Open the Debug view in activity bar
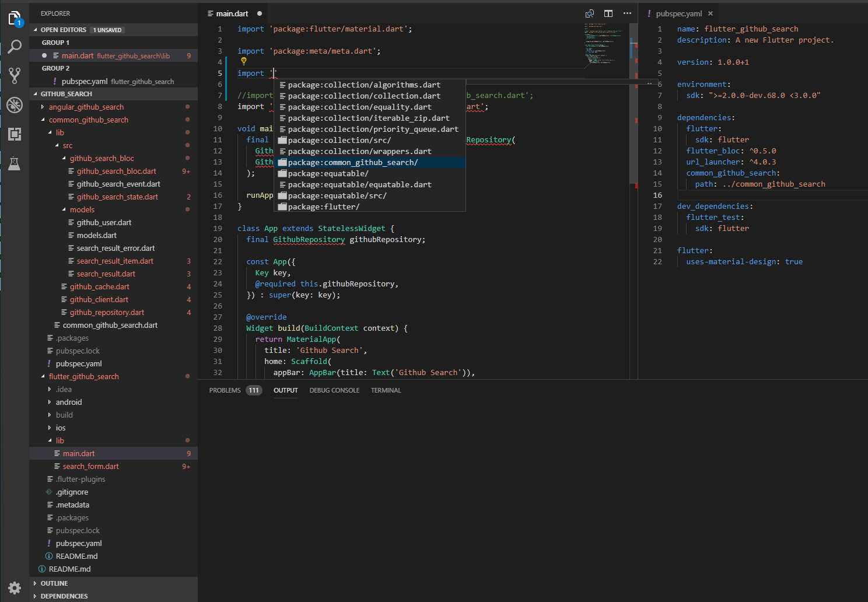Image resolution: width=868 pixels, height=602 pixels. pos(15,105)
